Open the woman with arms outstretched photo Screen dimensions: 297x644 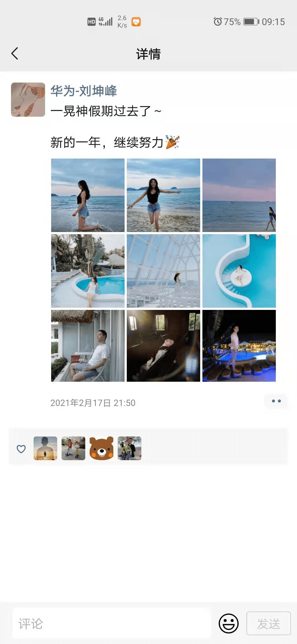coord(163,195)
